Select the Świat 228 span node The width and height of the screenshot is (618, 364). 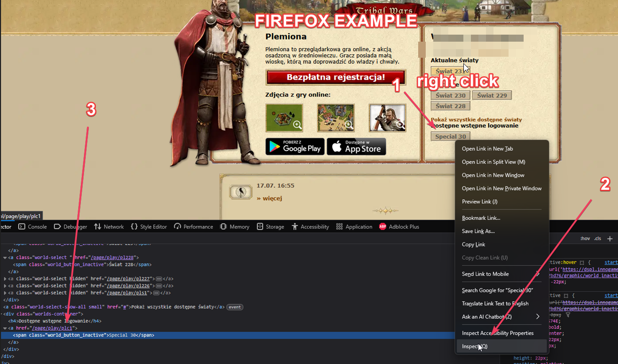pos(82,265)
